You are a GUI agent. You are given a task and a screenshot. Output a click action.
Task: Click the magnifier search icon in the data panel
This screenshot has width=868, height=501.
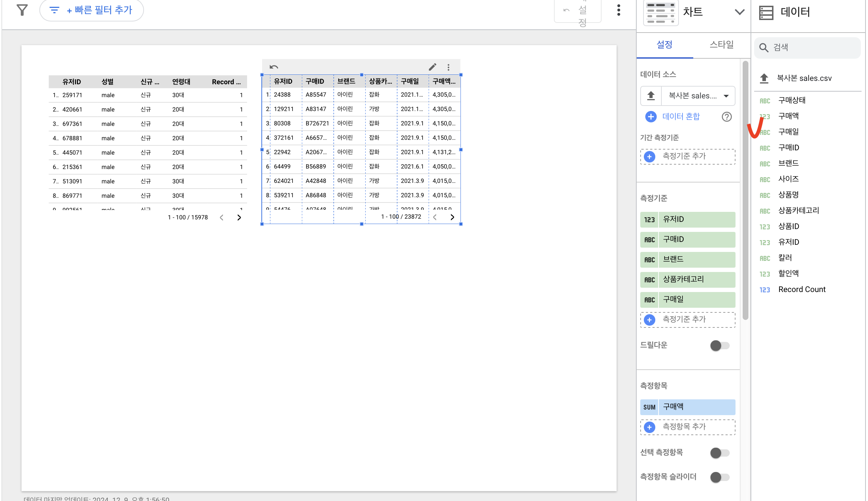coord(763,48)
